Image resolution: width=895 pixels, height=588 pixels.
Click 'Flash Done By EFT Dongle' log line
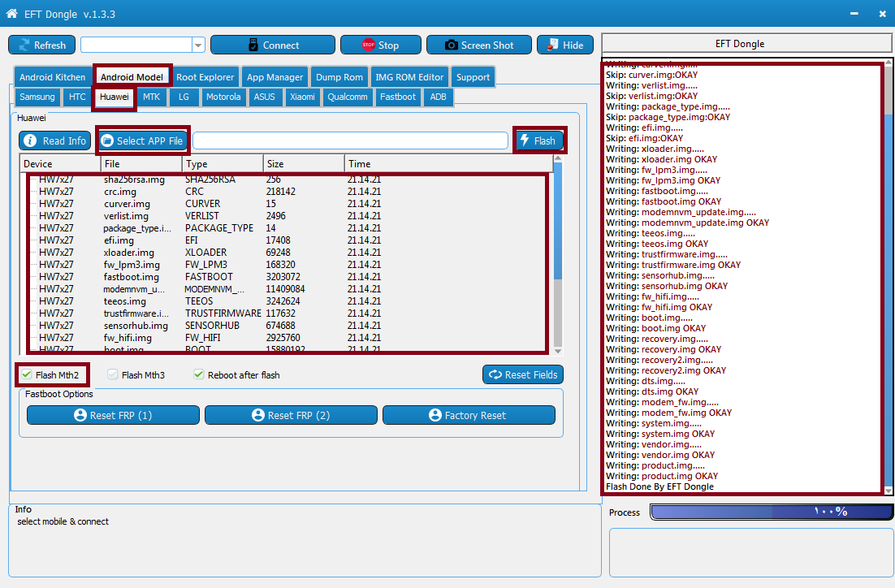pyautogui.click(x=659, y=486)
